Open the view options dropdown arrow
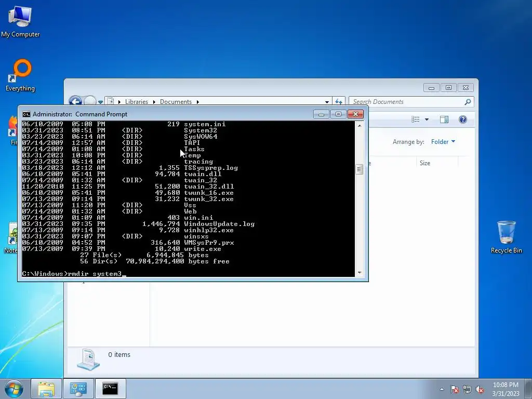 point(427,119)
